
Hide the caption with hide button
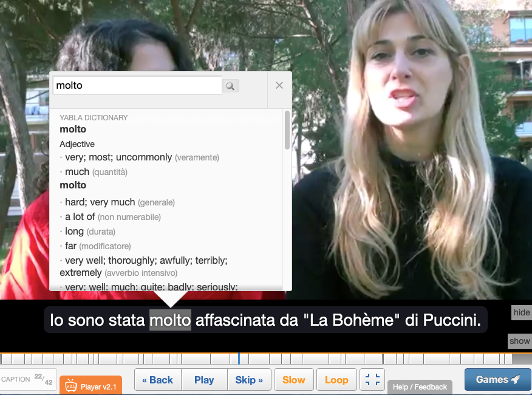[521, 312]
